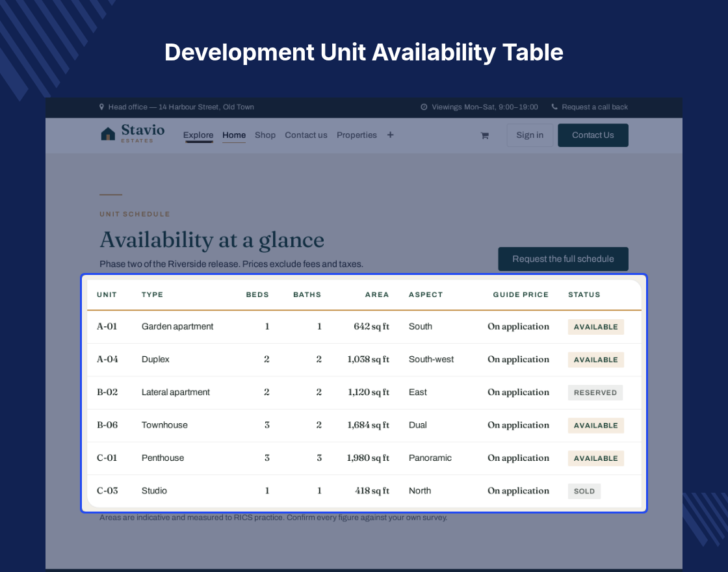728x572 pixels.
Task: Click the Duplex type cell
Action: (x=155, y=359)
